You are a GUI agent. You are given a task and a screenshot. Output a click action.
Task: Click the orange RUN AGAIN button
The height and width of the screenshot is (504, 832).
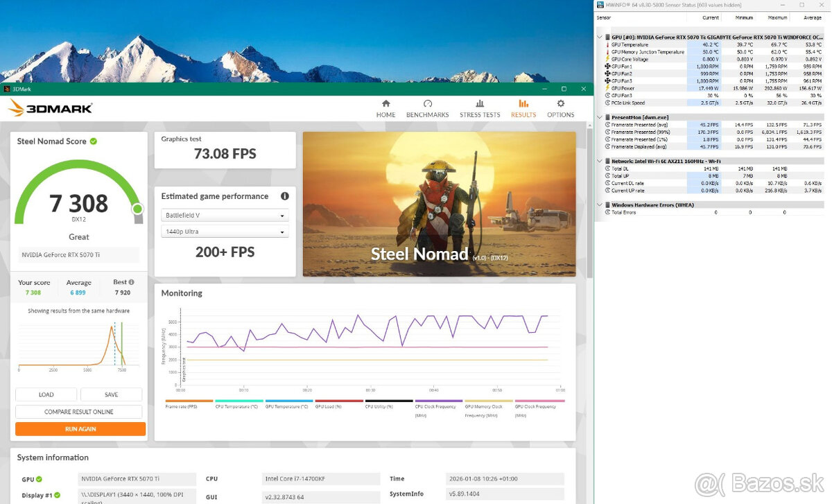pyautogui.click(x=80, y=429)
